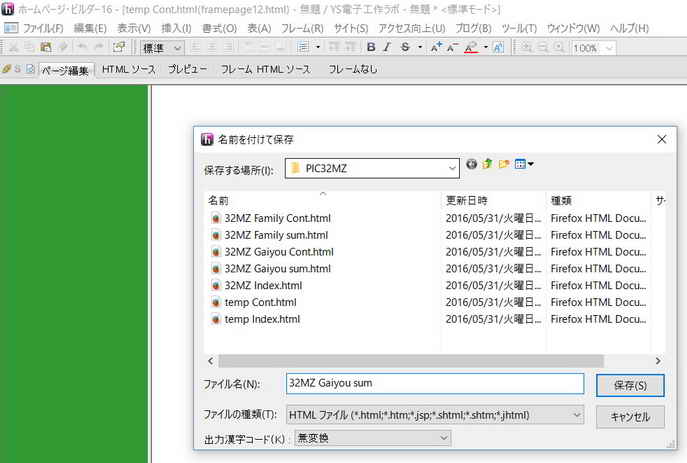
Task: Click the Italic formatting icon
Action: (388, 47)
